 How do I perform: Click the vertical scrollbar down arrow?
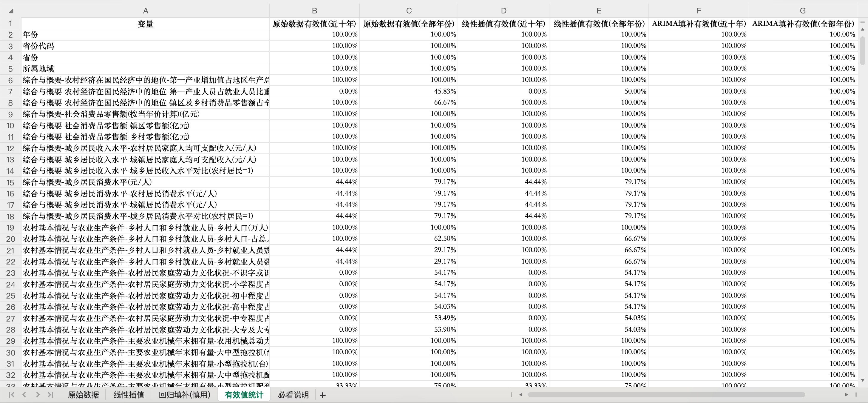pos(863,380)
